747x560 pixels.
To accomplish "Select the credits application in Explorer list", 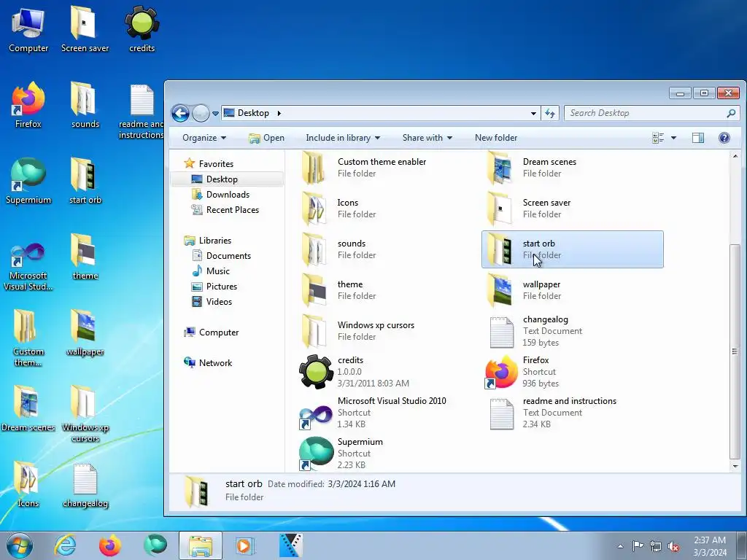I will (x=387, y=372).
